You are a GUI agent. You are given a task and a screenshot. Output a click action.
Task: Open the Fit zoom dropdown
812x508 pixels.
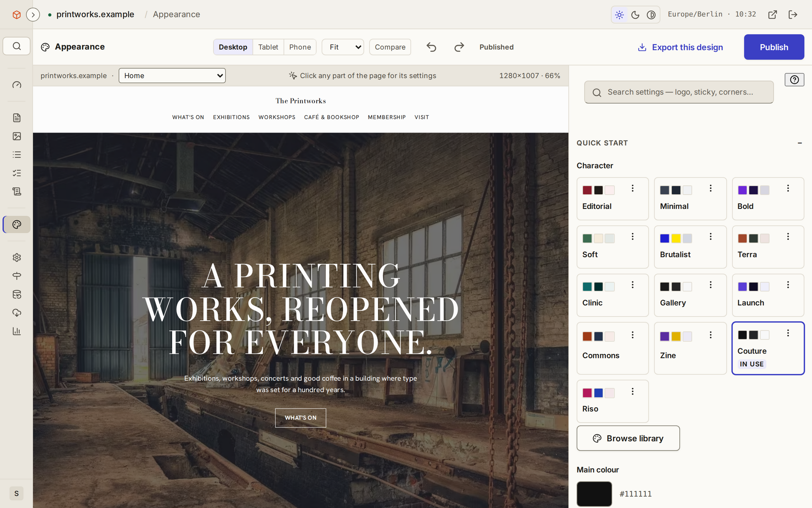click(x=343, y=47)
